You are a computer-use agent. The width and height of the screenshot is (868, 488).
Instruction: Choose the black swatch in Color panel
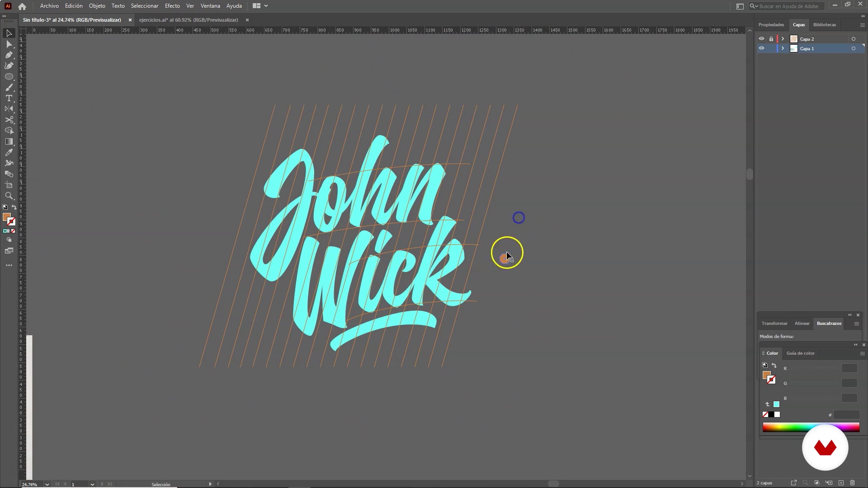click(x=771, y=415)
